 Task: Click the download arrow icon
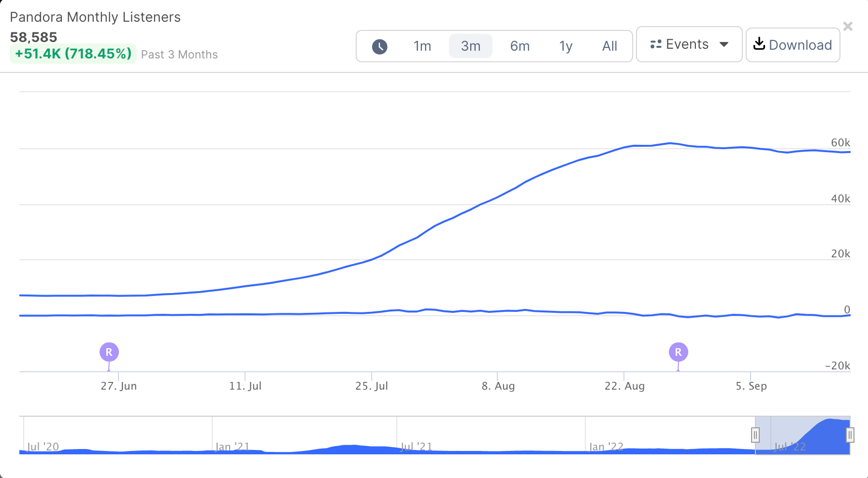point(759,44)
